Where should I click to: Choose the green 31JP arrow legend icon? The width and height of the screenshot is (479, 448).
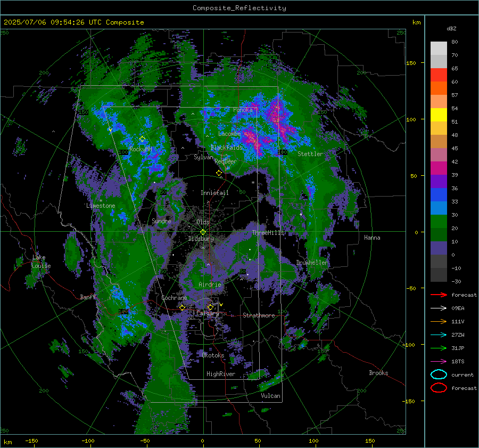click(439, 348)
